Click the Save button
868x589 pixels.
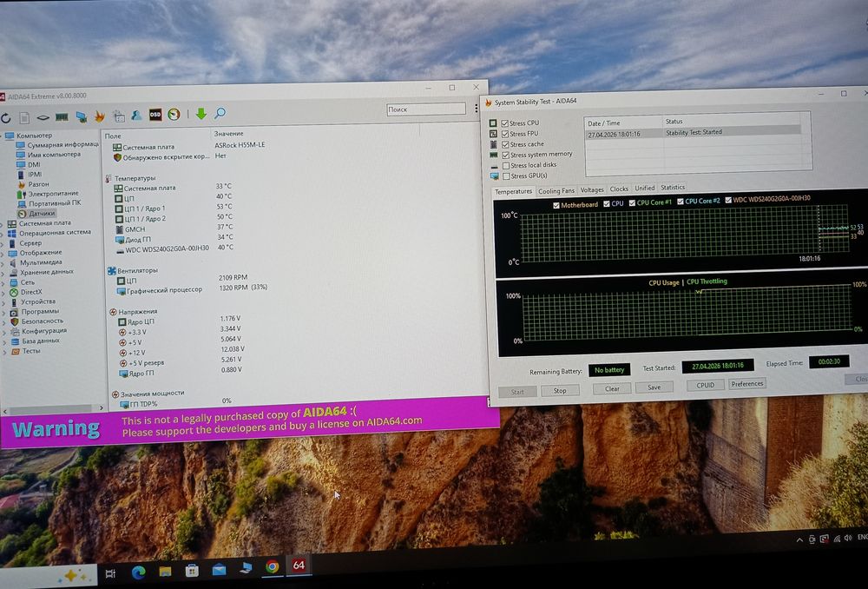[x=654, y=387]
